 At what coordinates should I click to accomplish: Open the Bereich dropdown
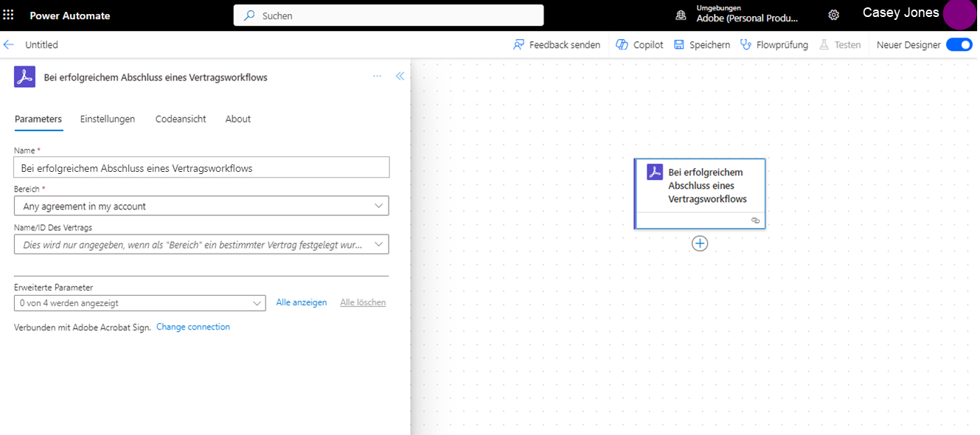coord(379,205)
